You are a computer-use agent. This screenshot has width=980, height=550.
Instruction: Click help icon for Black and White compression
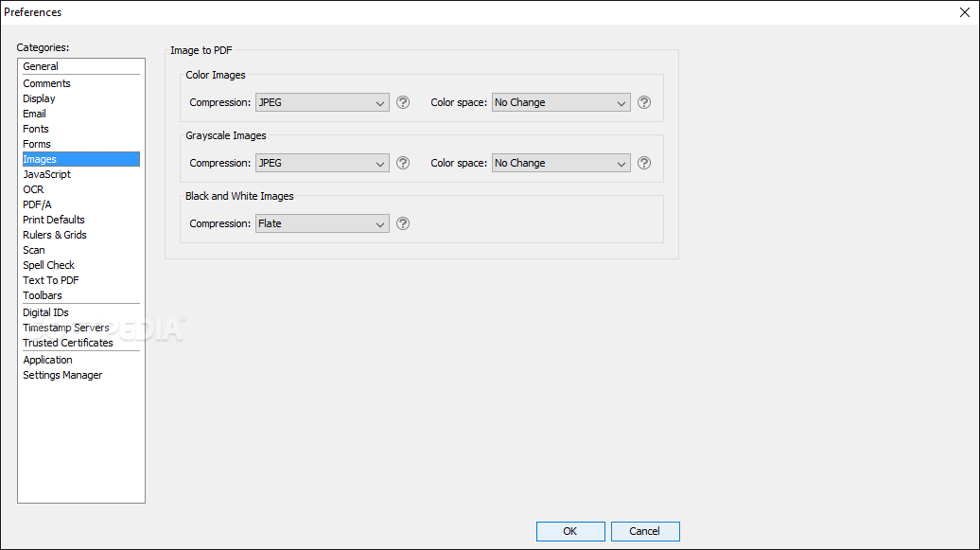[403, 224]
